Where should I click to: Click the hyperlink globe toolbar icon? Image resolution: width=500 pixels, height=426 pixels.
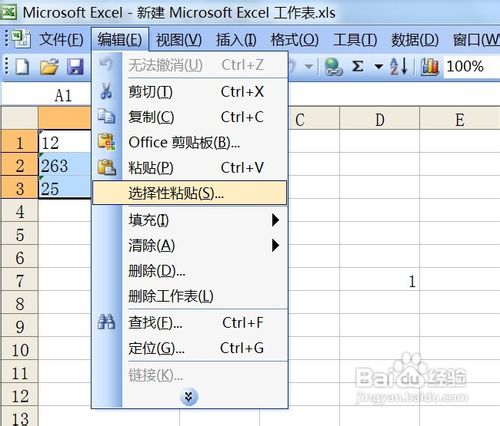pyautogui.click(x=333, y=66)
